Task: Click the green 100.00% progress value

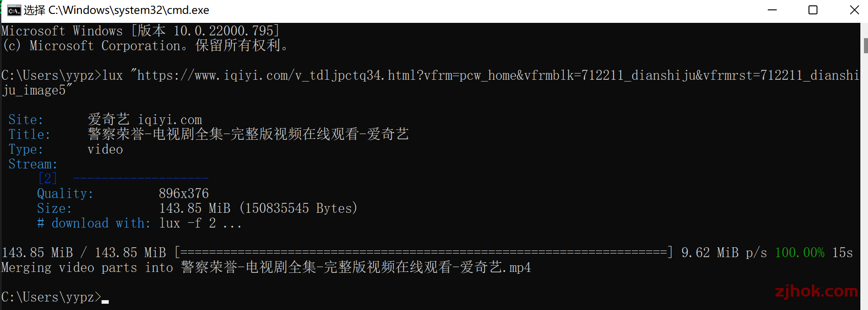Action: 800,253
